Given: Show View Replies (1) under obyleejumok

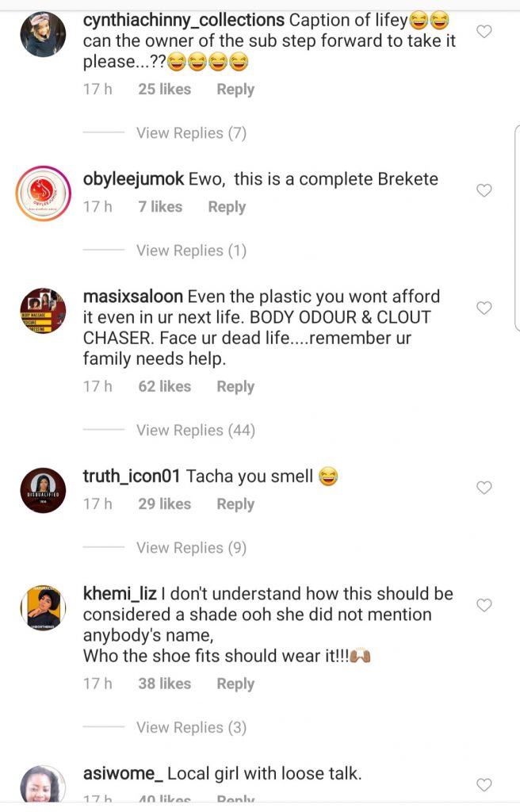Looking at the screenshot, I should [191, 251].
